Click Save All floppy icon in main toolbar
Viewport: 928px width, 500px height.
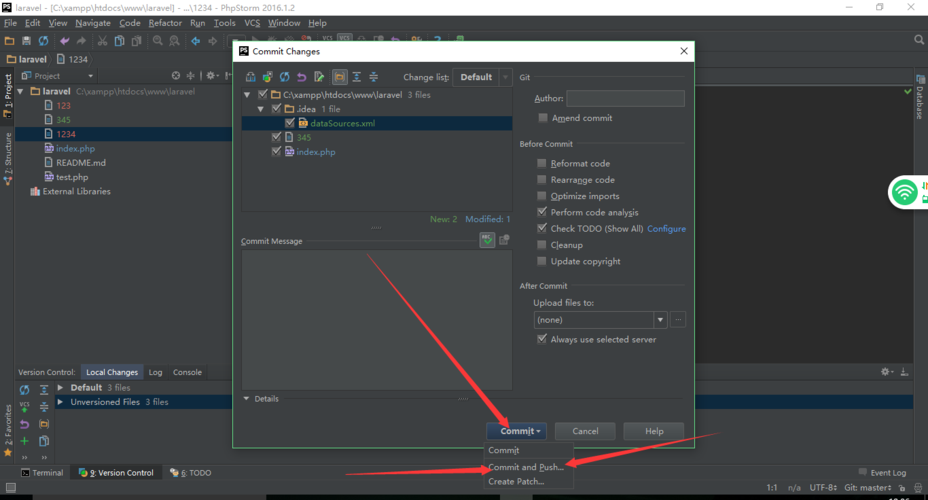point(26,41)
